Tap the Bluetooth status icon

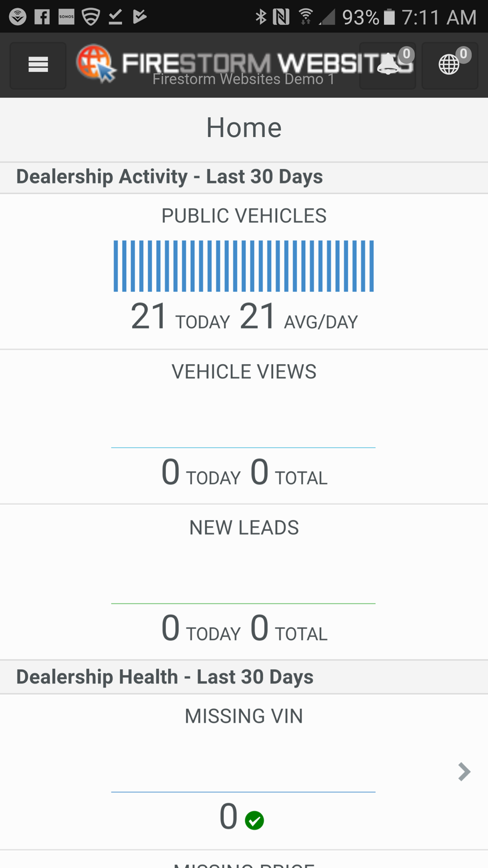[x=261, y=18]
